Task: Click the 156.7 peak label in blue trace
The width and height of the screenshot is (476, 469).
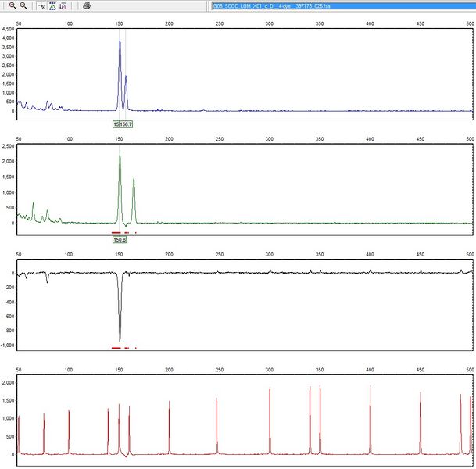Action: pos(126,124)
